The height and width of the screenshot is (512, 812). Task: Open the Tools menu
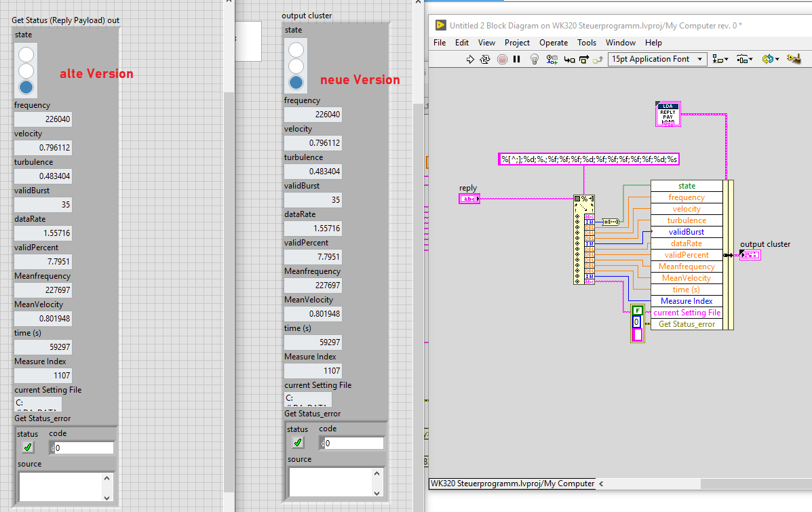tap(587, 43)
